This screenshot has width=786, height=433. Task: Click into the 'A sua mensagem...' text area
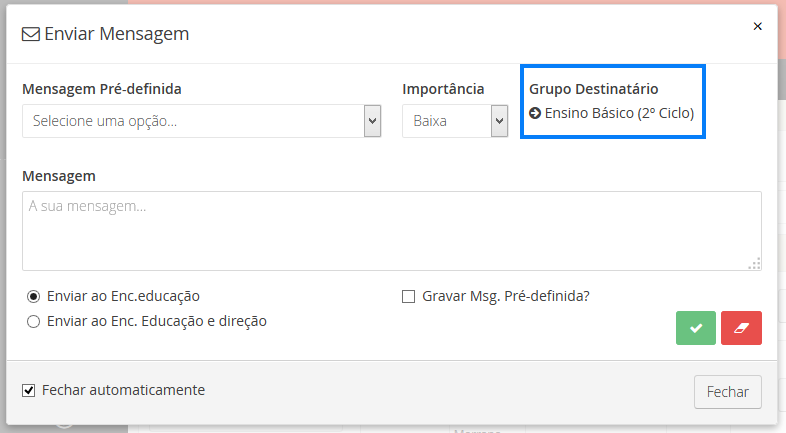(x=390, y=231)
